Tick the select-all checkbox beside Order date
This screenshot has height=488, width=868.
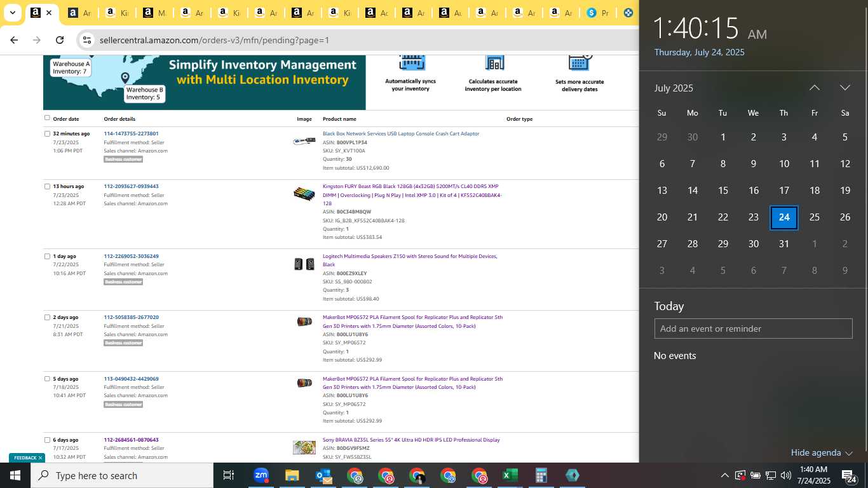(x=47, y=118)
